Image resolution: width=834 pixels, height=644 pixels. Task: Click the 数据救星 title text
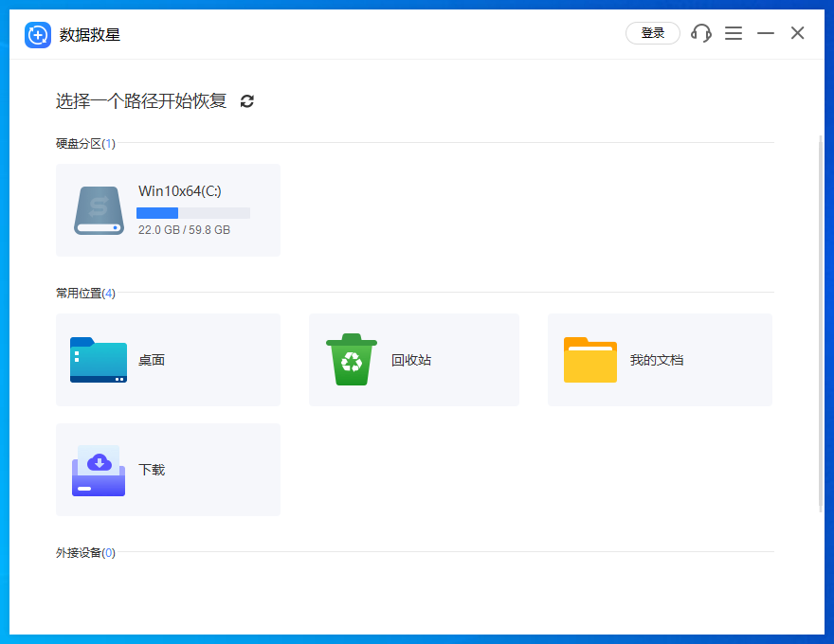pos(90,35)
